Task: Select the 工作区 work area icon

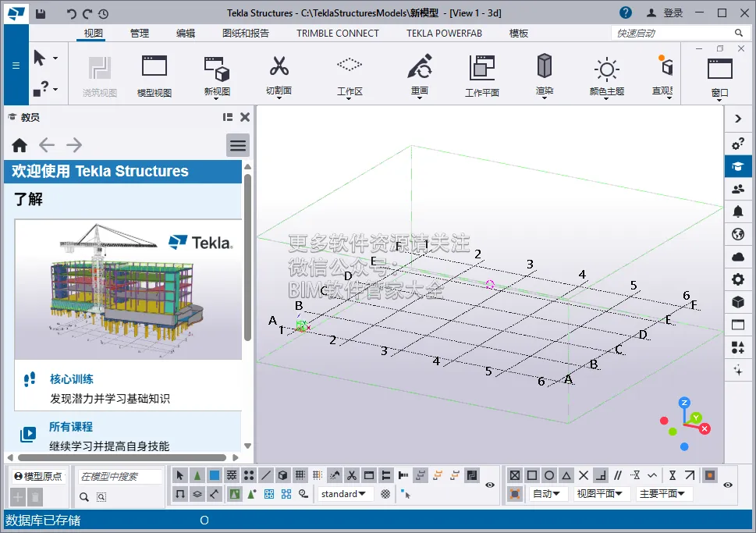Action: pyautogui.click(x=350, y=64)
